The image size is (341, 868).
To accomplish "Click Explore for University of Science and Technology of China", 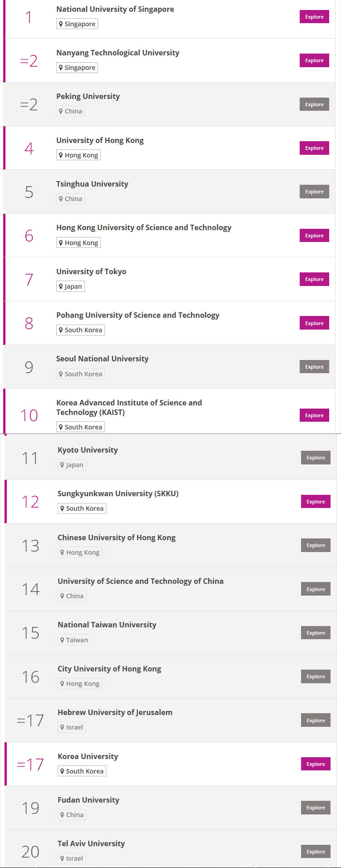I will point(316,589).
